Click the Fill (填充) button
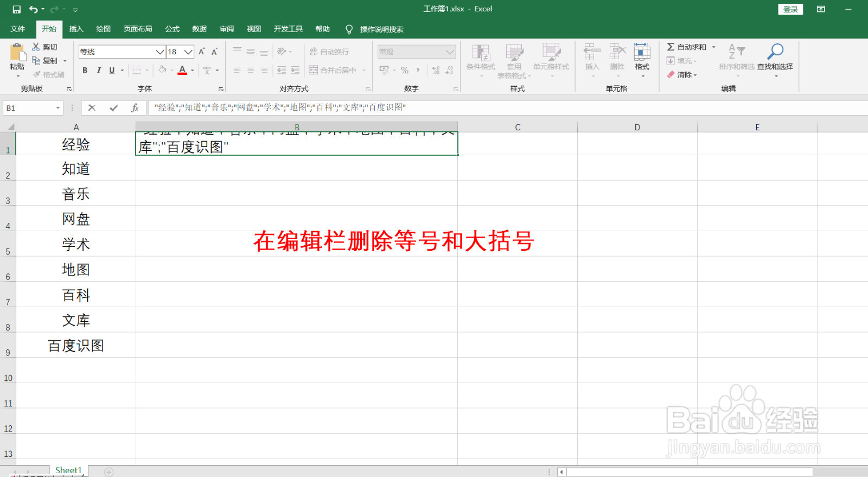The image size is (868, 477). (681, 61)
